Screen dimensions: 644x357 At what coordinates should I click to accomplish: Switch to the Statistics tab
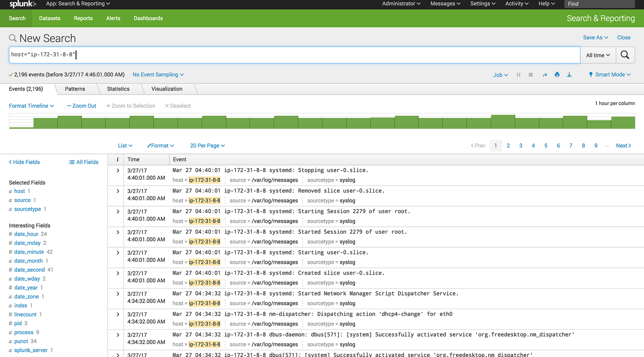tap(118, 89)
